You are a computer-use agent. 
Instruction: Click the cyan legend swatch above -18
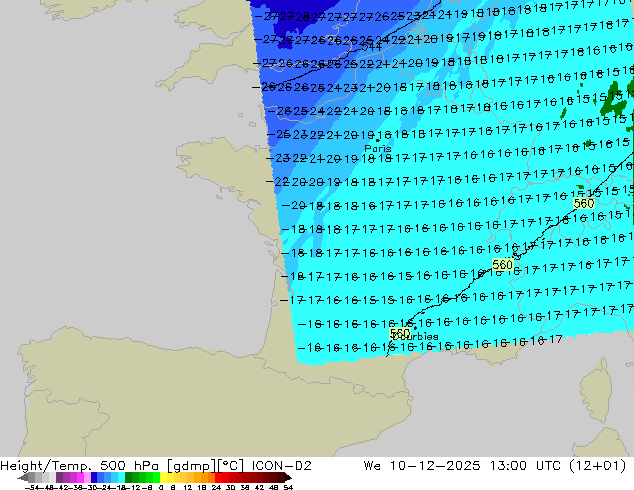coord(121,477)
